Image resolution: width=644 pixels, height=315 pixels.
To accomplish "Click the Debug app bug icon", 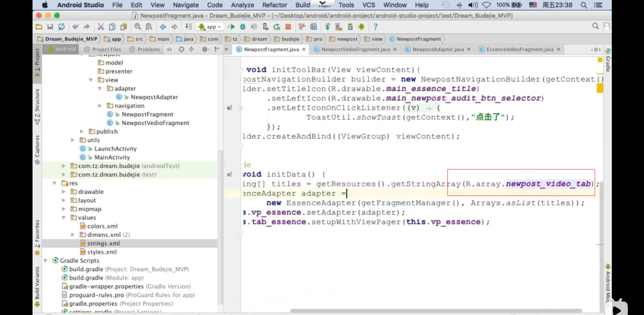I will (243, 27).
